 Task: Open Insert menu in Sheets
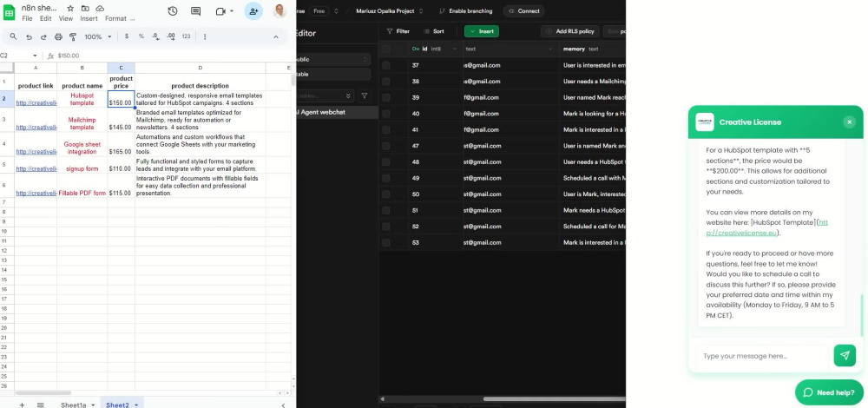pyautogui.click(x=89, y=18)
